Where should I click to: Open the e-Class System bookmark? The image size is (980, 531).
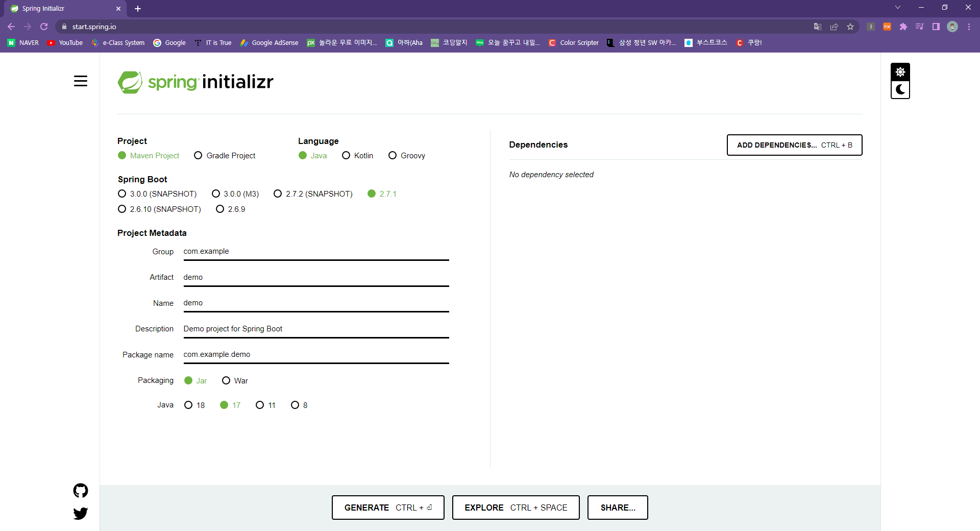[x=118, y=43]
